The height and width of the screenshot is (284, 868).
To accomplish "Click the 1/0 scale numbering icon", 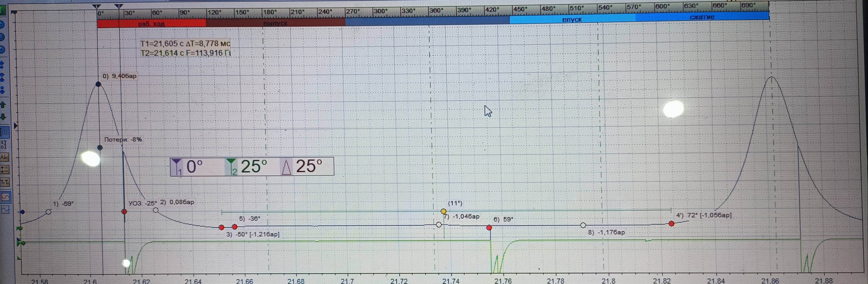I will click(4, 145).
